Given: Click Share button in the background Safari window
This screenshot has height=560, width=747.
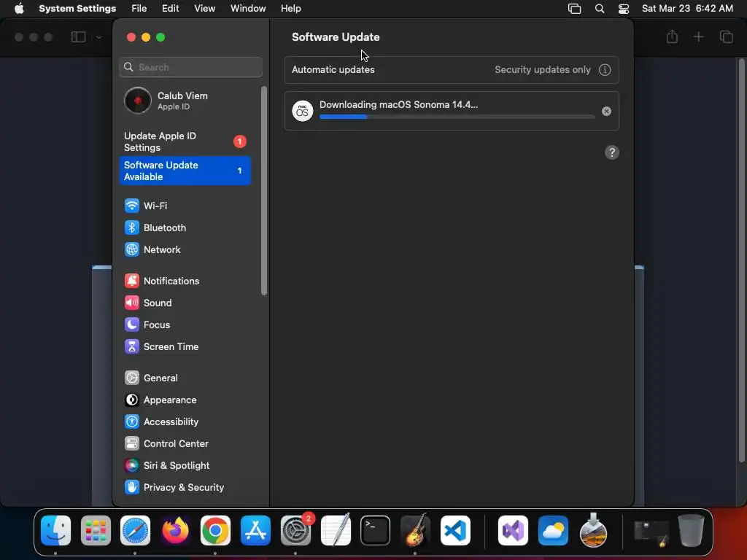Looking at the screenshot, I should [x=672, y=36].
